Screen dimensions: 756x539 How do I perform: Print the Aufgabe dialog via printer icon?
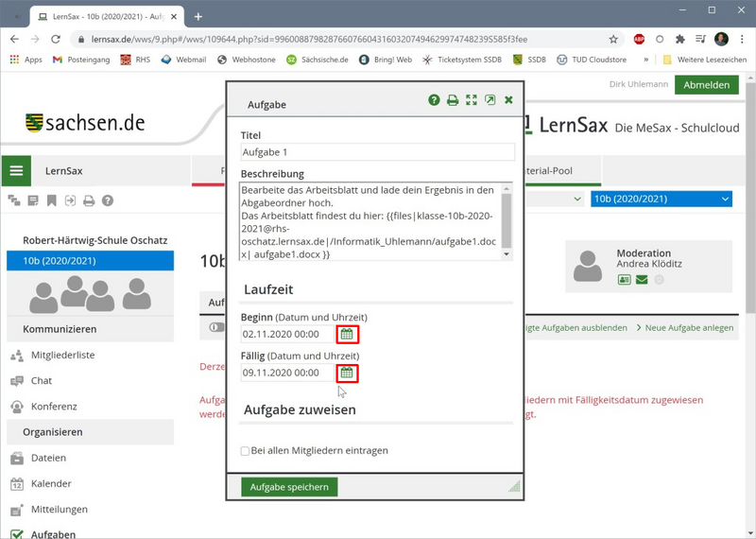coord(453,100)
